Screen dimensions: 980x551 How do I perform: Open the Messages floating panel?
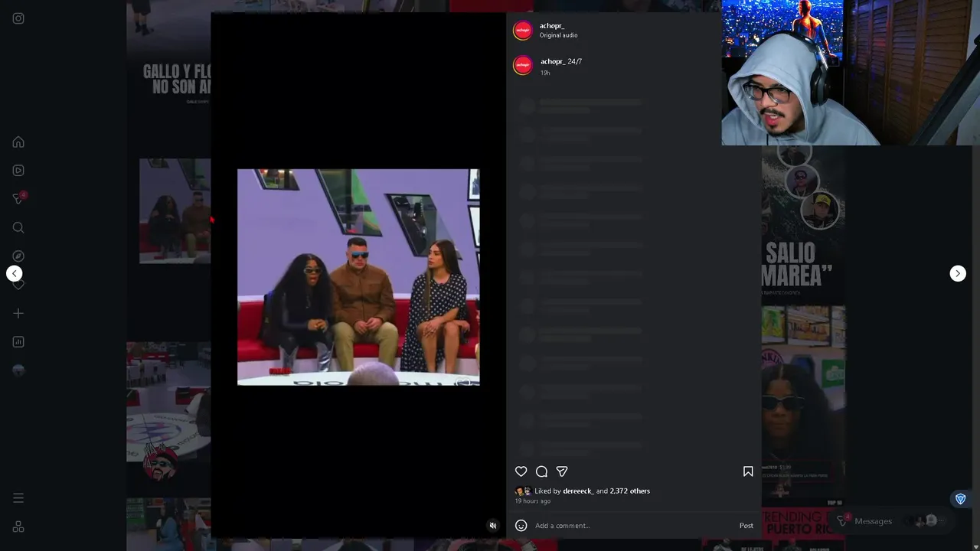pos(891,521)
